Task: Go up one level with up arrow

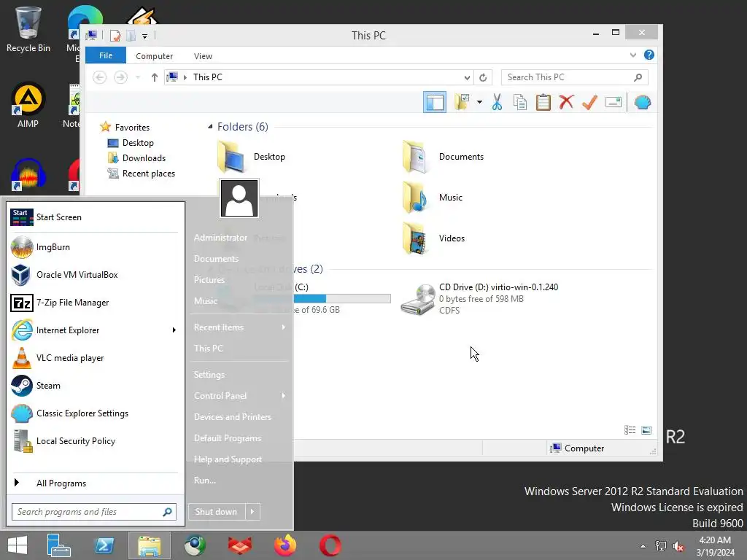Action: click(x=154, y=77)
